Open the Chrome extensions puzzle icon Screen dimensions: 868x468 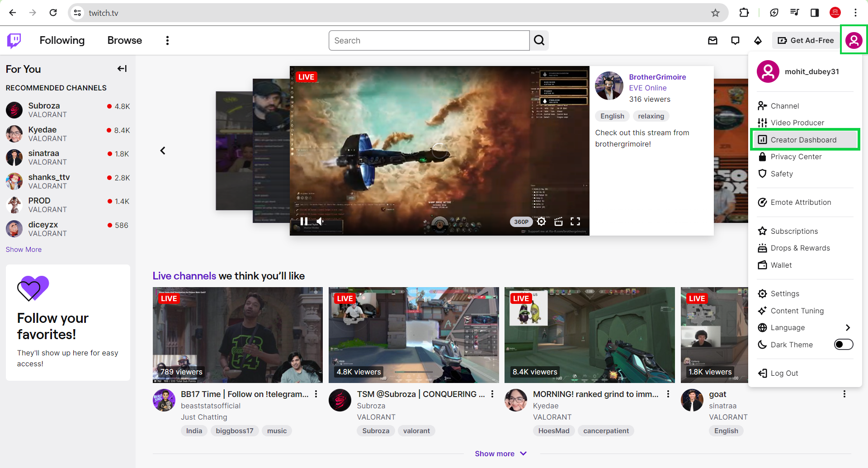[x=744, y=13]
